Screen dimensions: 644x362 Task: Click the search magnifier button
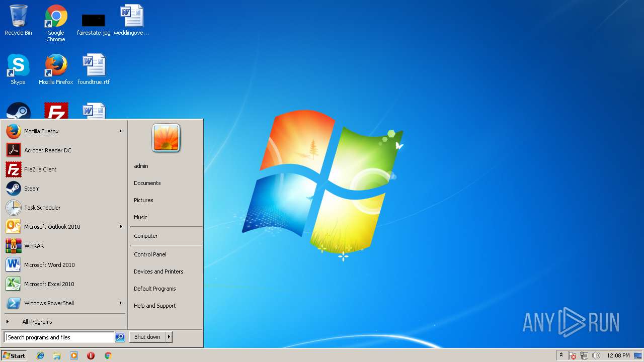tap(120, 337)
